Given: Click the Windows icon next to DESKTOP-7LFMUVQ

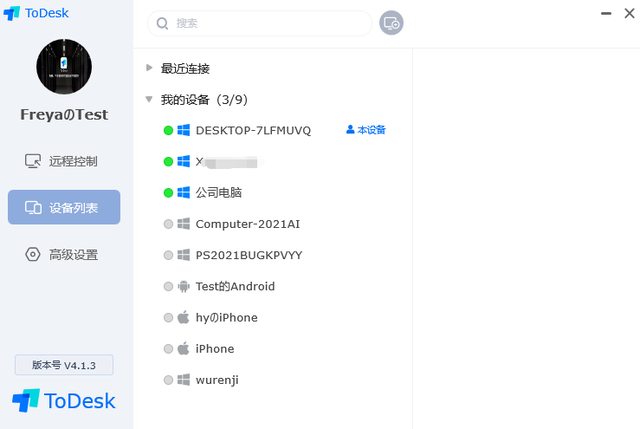Looking at the screenshot, I should (x=184, y=130).
